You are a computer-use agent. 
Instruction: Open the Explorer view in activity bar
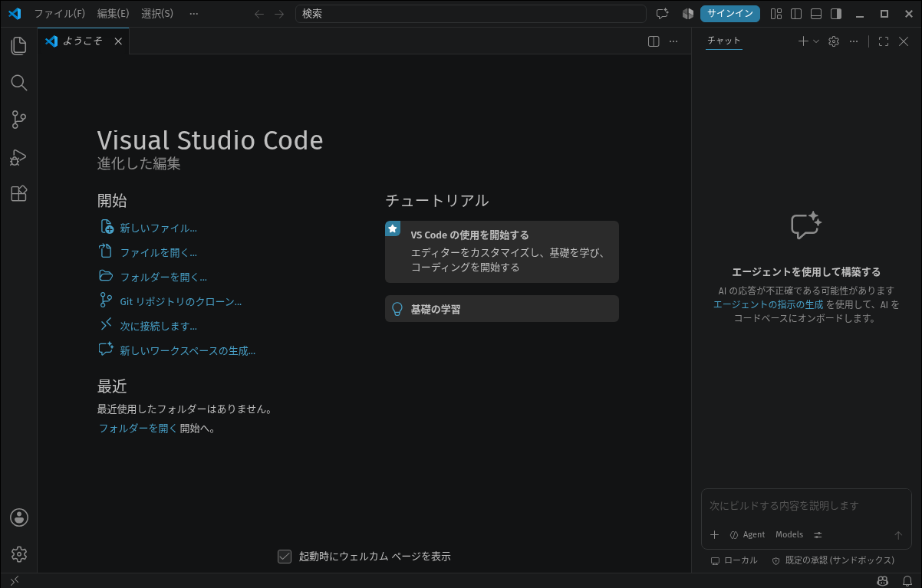(x=19, y=46)
